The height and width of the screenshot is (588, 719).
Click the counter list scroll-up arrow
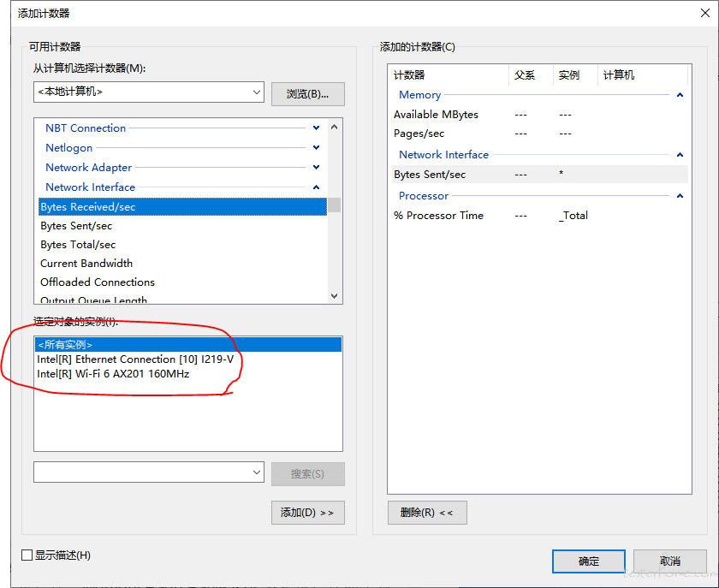(335, 127)
